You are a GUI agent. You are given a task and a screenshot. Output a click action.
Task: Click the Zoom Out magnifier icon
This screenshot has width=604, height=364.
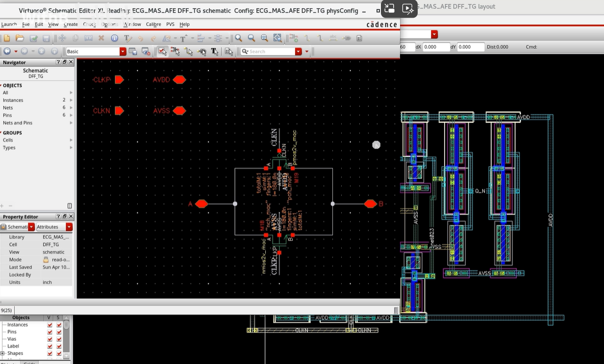tap(252, 38)
